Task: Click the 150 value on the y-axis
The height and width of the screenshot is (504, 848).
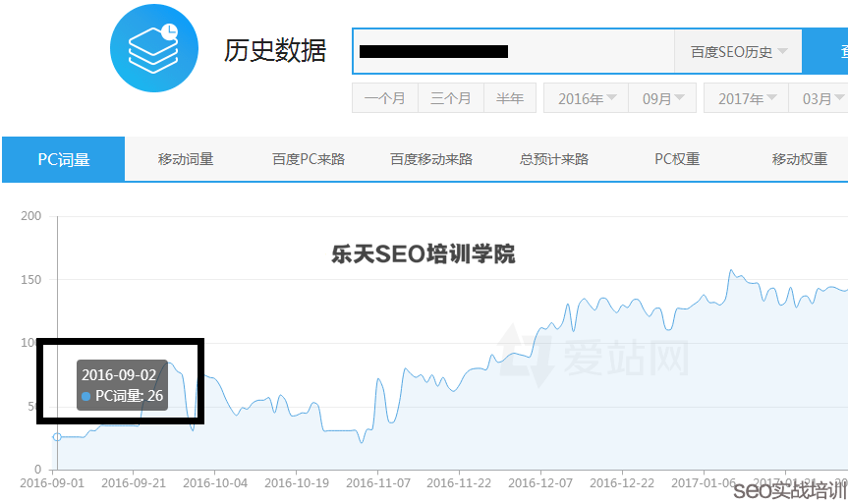Action: click(30, 280)
